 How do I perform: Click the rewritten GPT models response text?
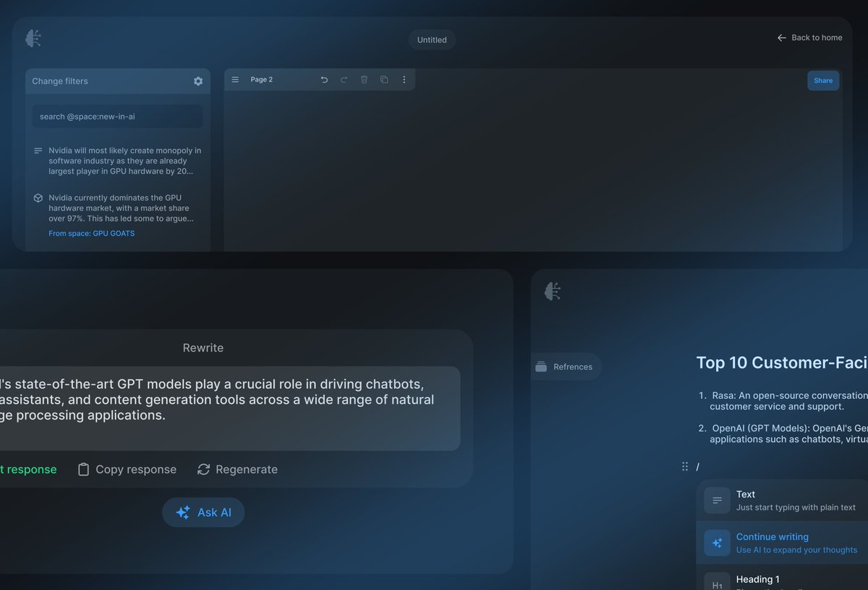[x=217, y=400]
